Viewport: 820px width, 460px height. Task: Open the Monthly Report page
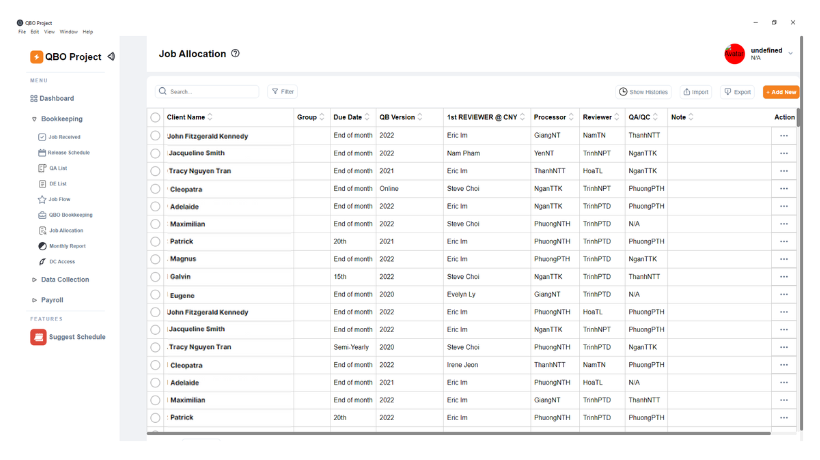(66, 246)
